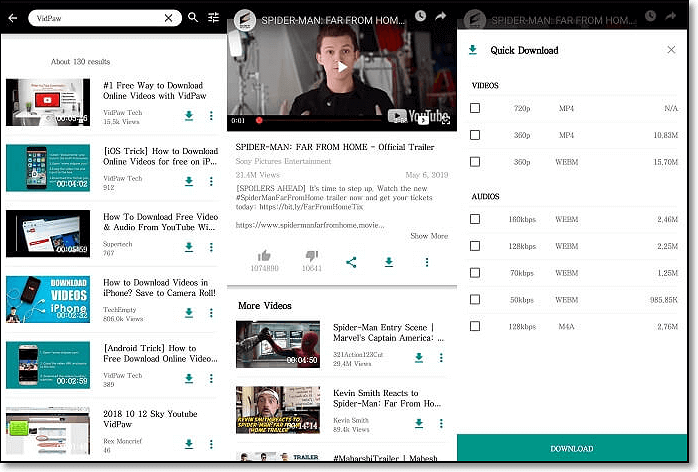This screenshot has width=698, height=472.
Task: Click the Sony Pictures Entertainment channel name
Action: (x=283, y=161)
